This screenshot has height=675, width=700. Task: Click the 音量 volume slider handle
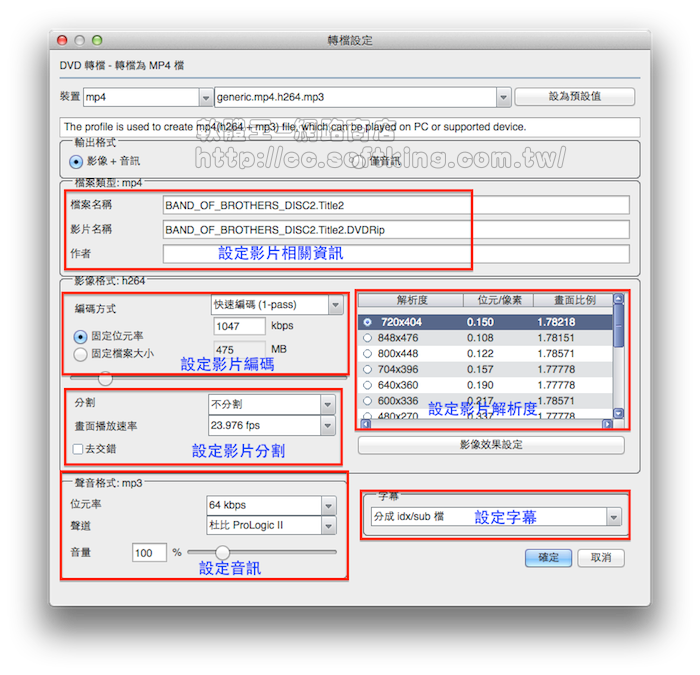pos(222,552)
